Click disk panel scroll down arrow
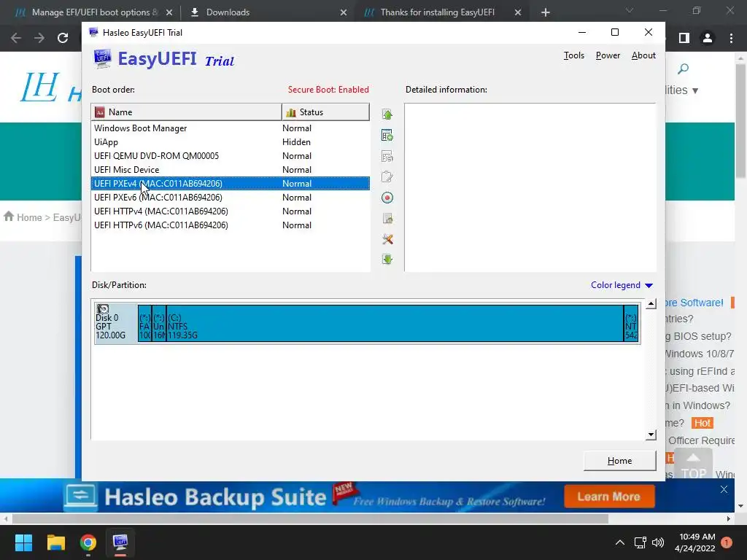Image resolution: width=747 pixels, height=560 pixels. point(651,435)
